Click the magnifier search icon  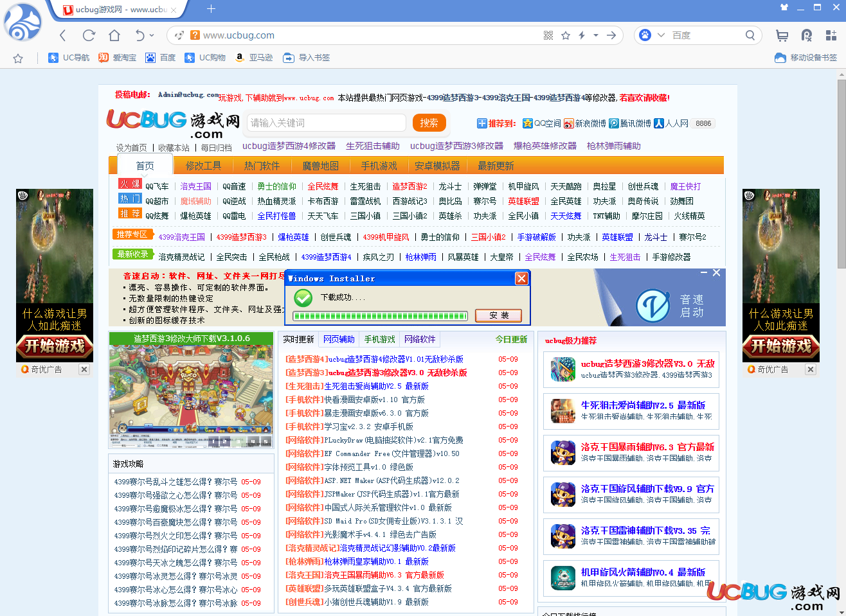coord(750,35)
